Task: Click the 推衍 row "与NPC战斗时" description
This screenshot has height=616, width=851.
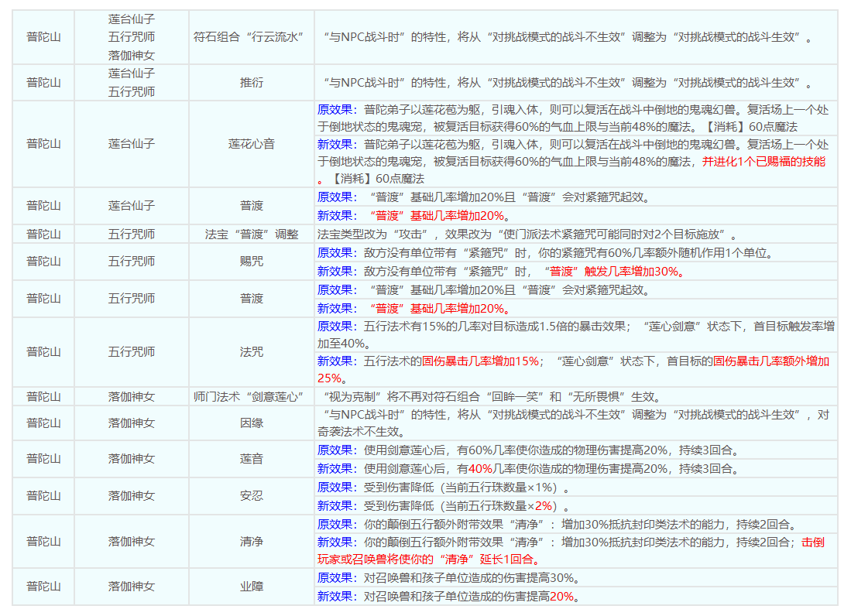Action: 567,83
